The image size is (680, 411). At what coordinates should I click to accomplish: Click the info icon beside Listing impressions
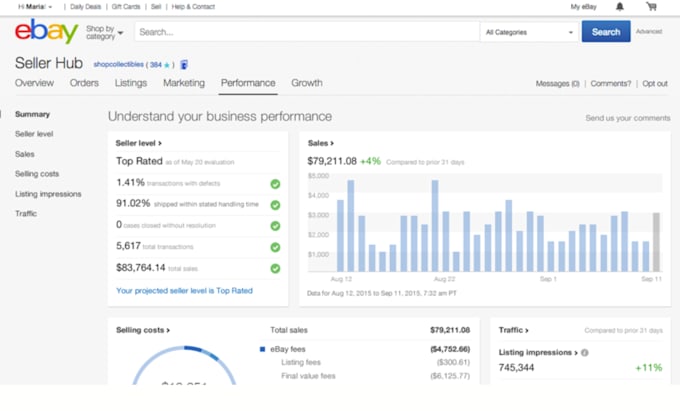[585, 352]
